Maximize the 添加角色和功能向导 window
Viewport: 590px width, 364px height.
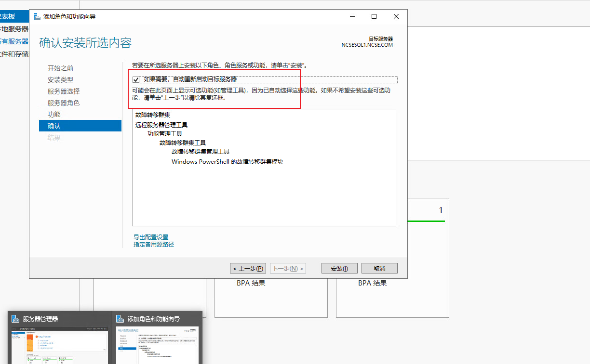point(374,16)
